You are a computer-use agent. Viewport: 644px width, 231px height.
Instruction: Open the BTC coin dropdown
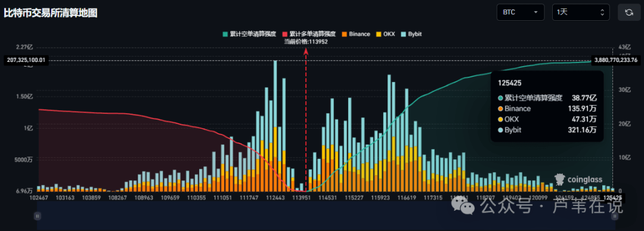click(x=521, y=13)
